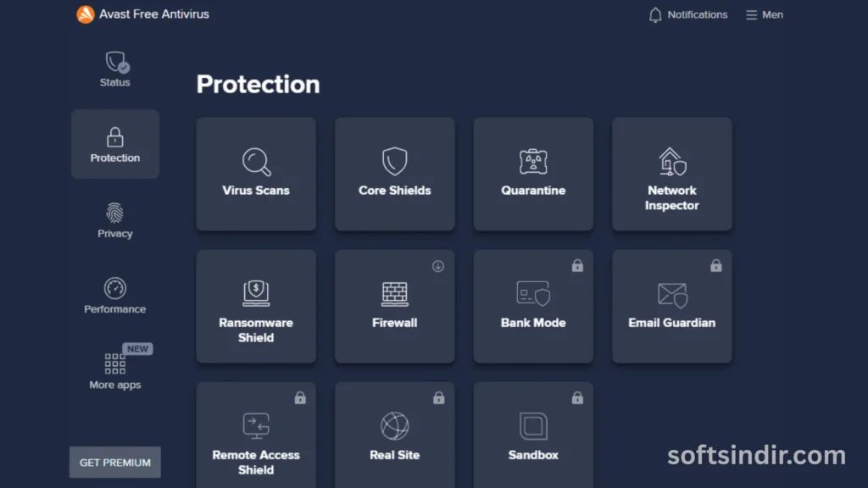Click the GET PREMIUM button

(x=115, y=463)
